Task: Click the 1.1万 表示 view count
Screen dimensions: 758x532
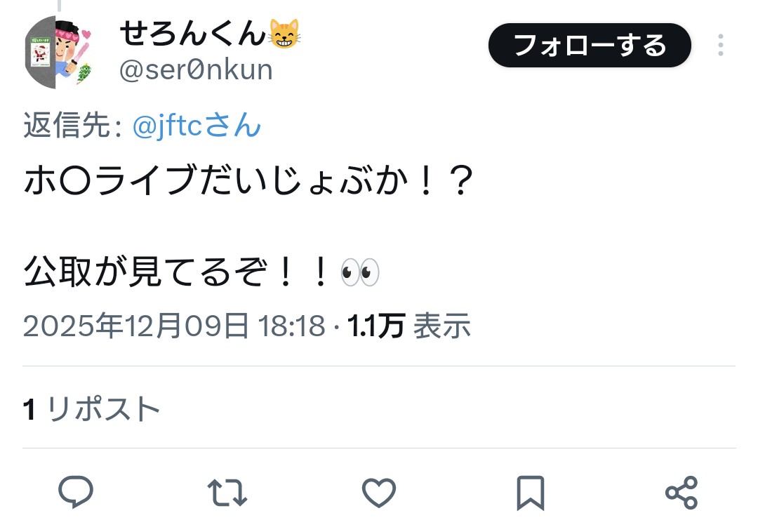Action: click(x=409, y=326)
